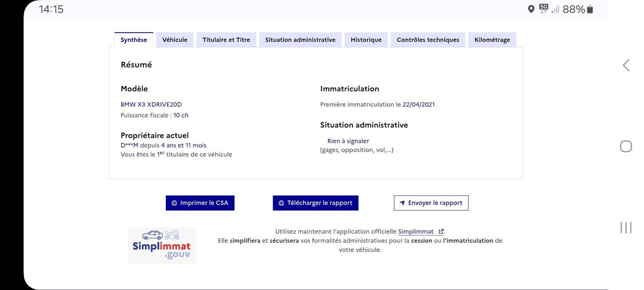The height and width of the screenshot is (290, 644).
Task: Follow the Simplimmat application link
Action: coord(416,231)
